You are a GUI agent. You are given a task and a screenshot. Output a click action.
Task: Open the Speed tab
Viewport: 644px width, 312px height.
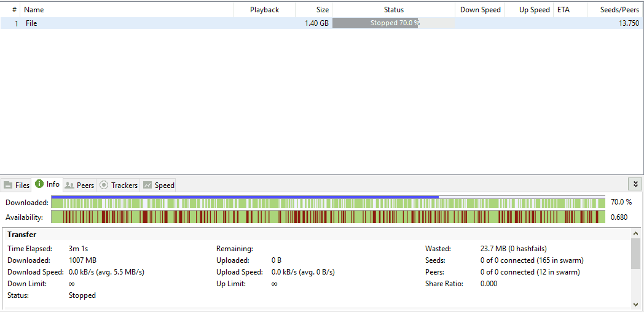pos(158,185)
